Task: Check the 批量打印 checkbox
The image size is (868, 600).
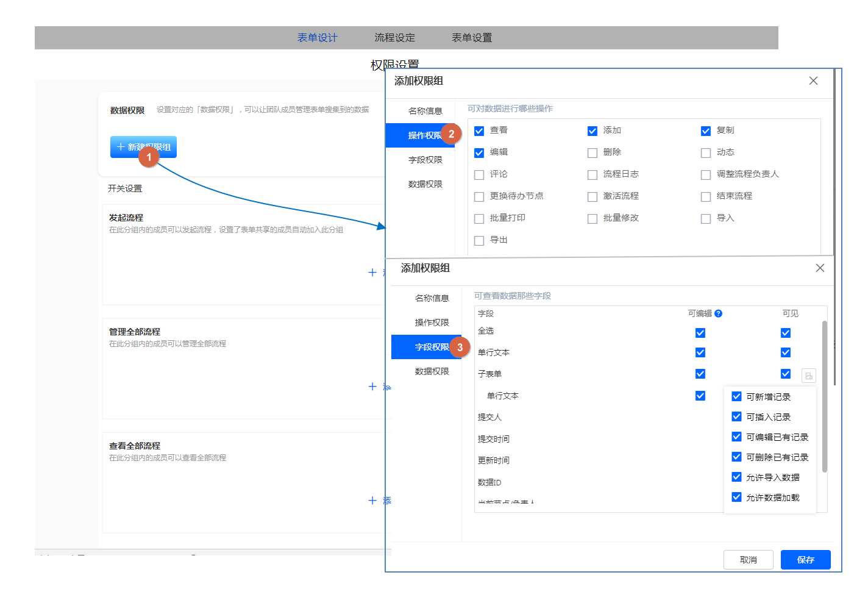Action: click(479, 219)
